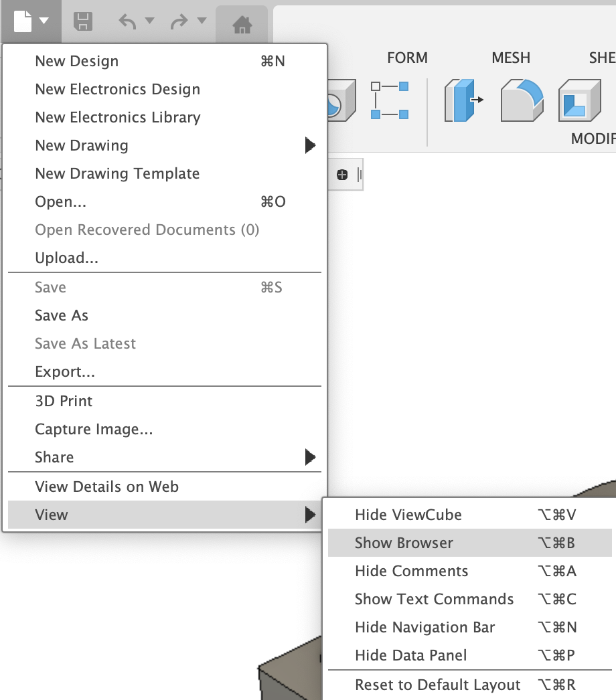Click the Undo arrow icon
The width and height of the screenshot is (616, 700).
point(127,21)
